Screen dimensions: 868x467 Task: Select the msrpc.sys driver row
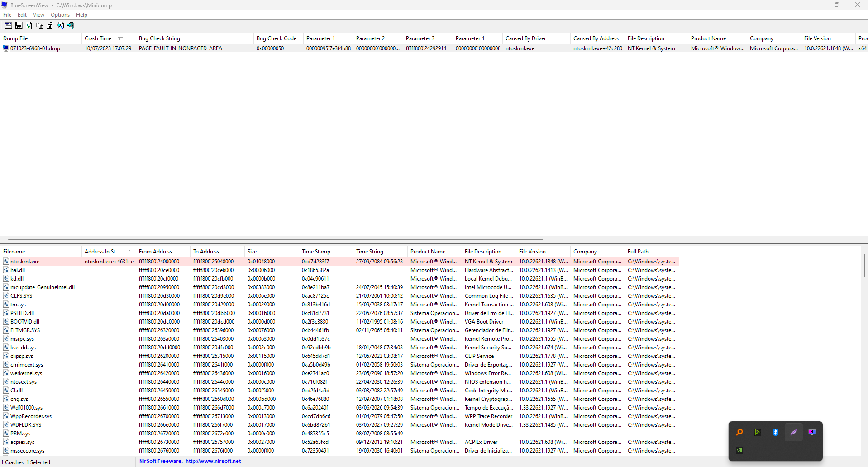tap(339, 339)
